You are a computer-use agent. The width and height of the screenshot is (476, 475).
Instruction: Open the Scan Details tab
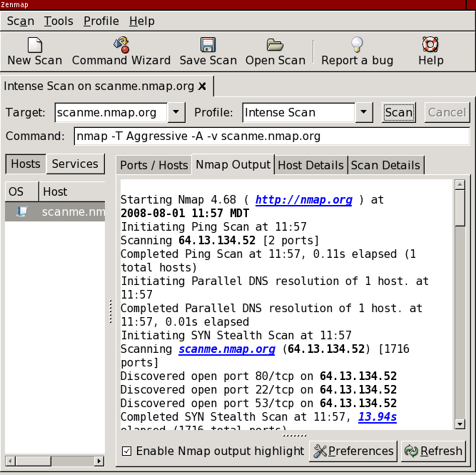tap(385, 165)
